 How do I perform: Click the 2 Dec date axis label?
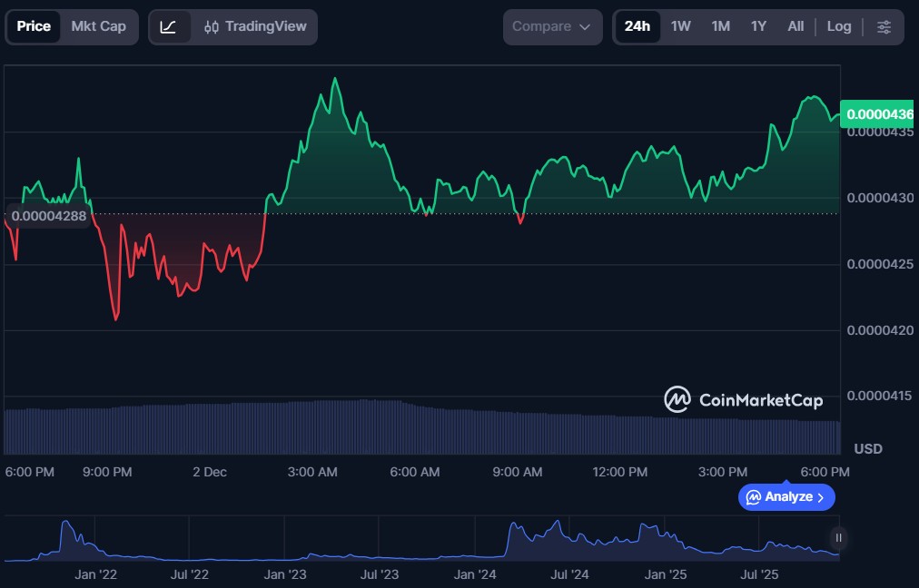point(210,472)
